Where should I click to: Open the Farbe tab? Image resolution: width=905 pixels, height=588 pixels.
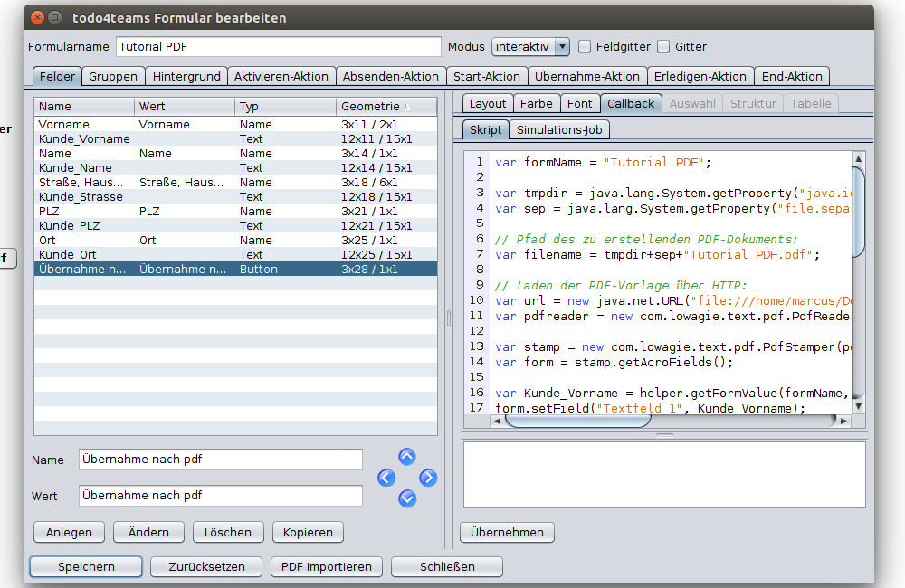(536, 104)
